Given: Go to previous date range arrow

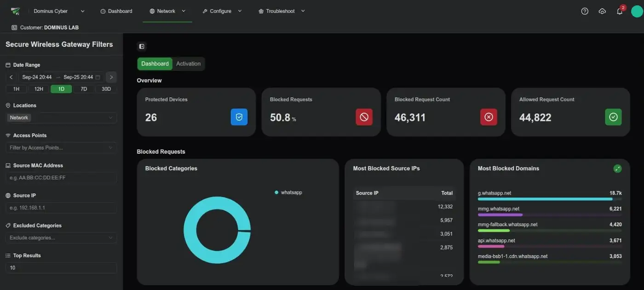Looking at the screenshot, I should [x=11, y=77].
